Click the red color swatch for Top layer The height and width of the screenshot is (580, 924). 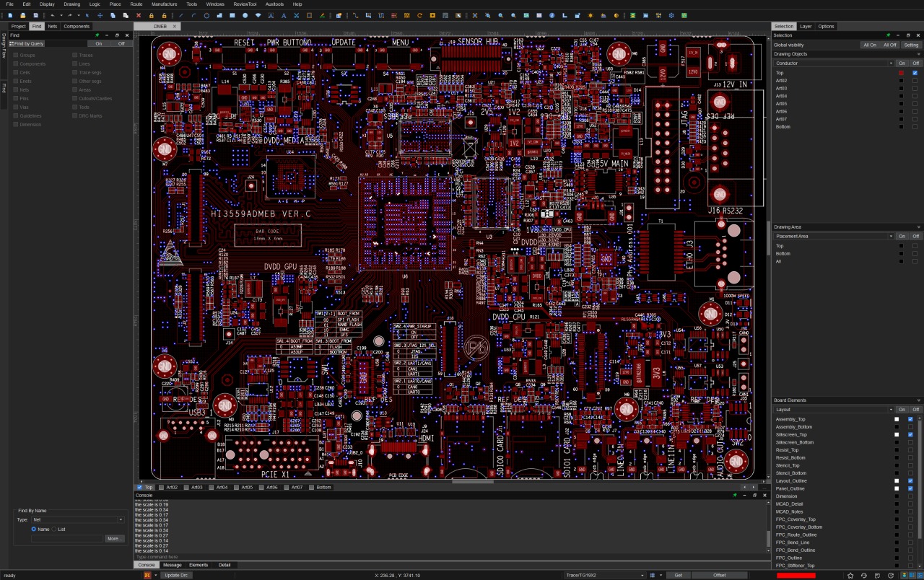[901, 73]
